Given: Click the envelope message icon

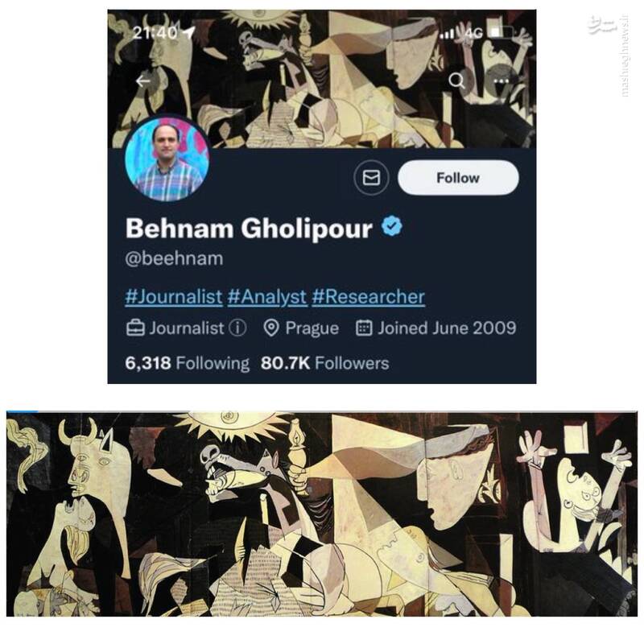Looking at the screenshot, I should pos(371,177).
